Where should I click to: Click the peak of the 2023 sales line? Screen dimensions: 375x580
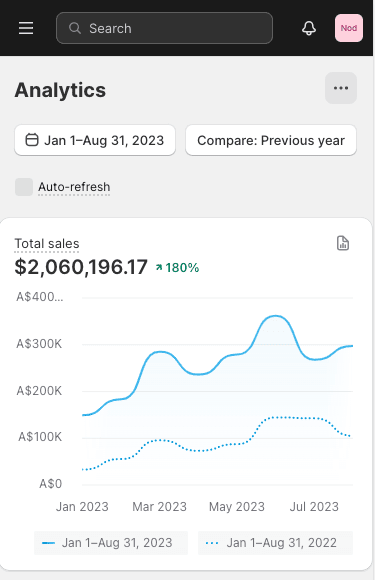pos(276,316)
